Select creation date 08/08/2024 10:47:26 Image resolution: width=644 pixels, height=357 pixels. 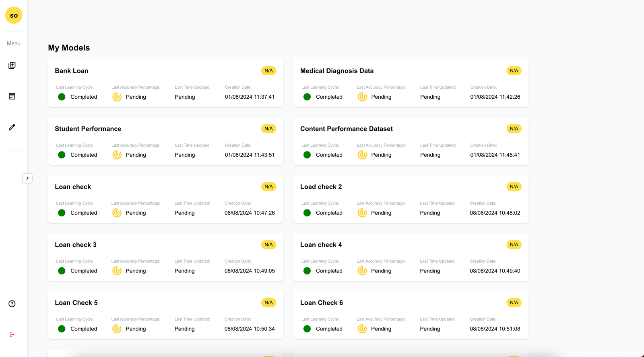pos(250,213)
